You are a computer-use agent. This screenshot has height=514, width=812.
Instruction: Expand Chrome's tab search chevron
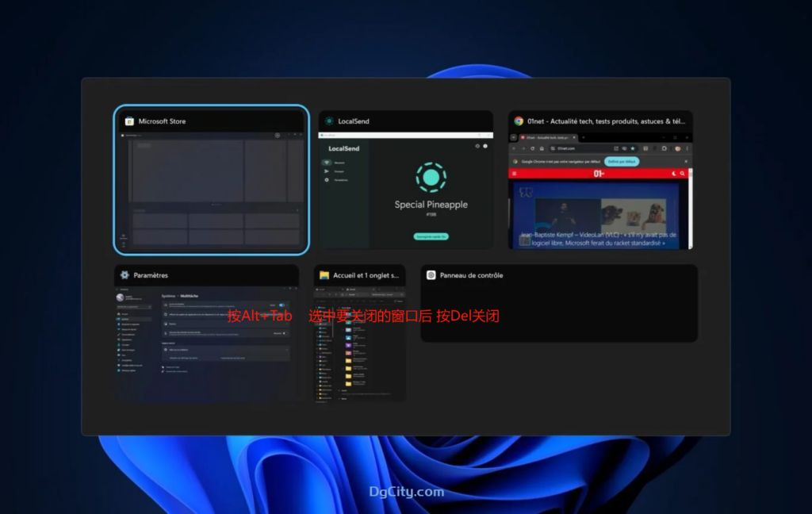pyautogui.click(x=513, y=137)
